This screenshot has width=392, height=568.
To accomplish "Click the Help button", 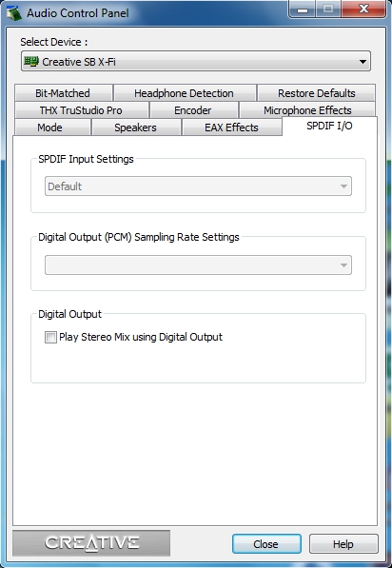I will (x=343, y=543).
